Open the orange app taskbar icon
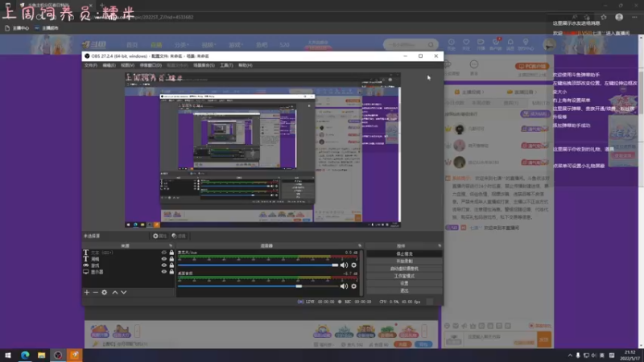644x362 pixels. 74,356
